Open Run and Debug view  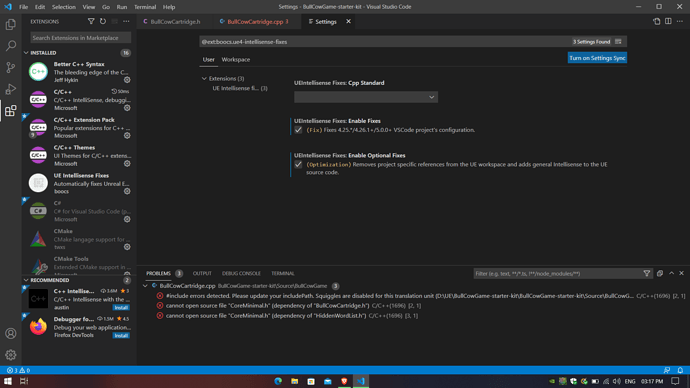click(x=11, y=89)
